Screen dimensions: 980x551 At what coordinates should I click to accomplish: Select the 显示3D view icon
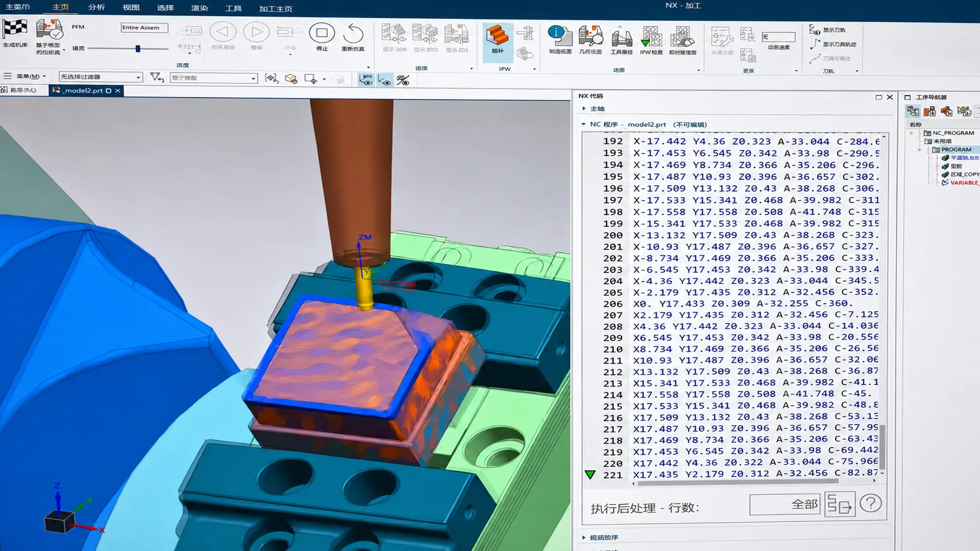(x=394, y=34)
